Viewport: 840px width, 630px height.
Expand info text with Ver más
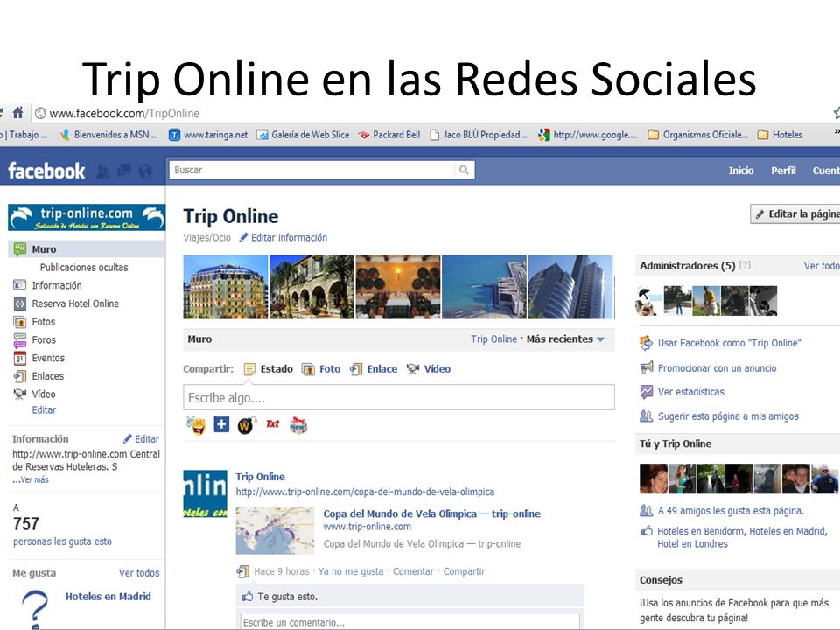tap(35, 480)
